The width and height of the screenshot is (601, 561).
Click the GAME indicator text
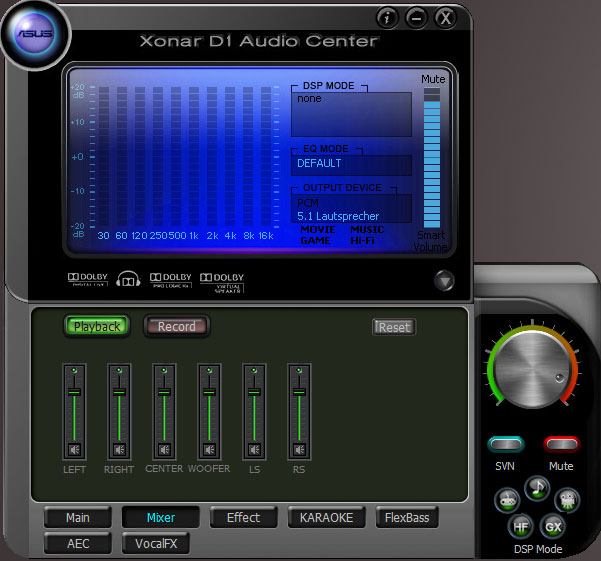(315, 241)
